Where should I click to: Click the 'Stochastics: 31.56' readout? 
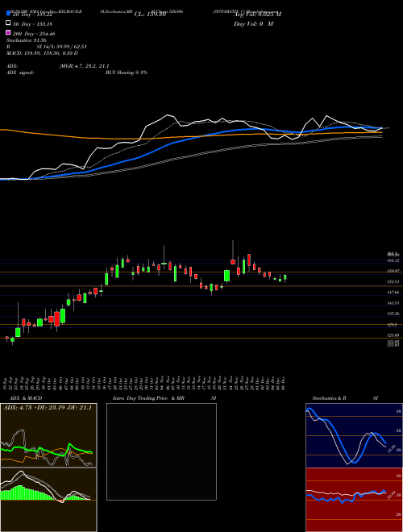26,40
